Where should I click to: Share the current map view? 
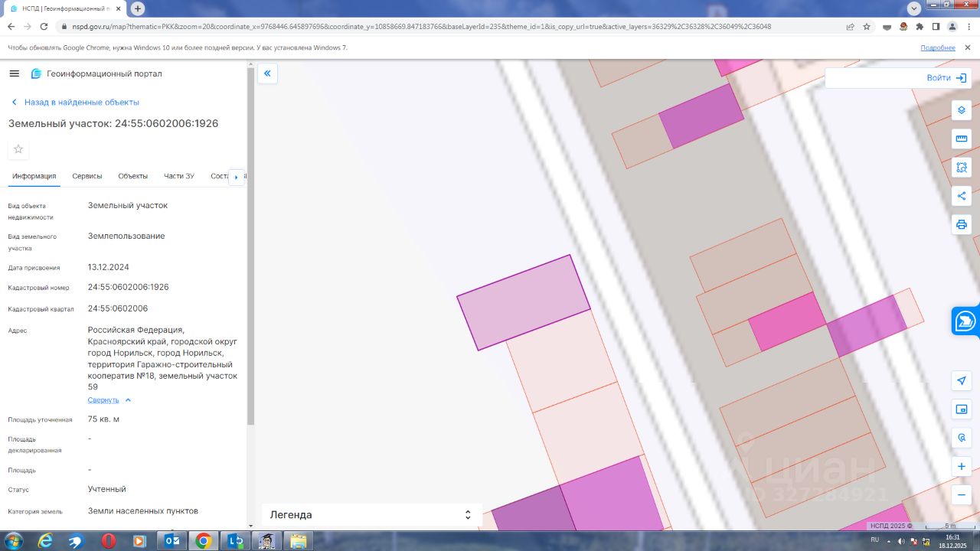click(x=962, y=196)
